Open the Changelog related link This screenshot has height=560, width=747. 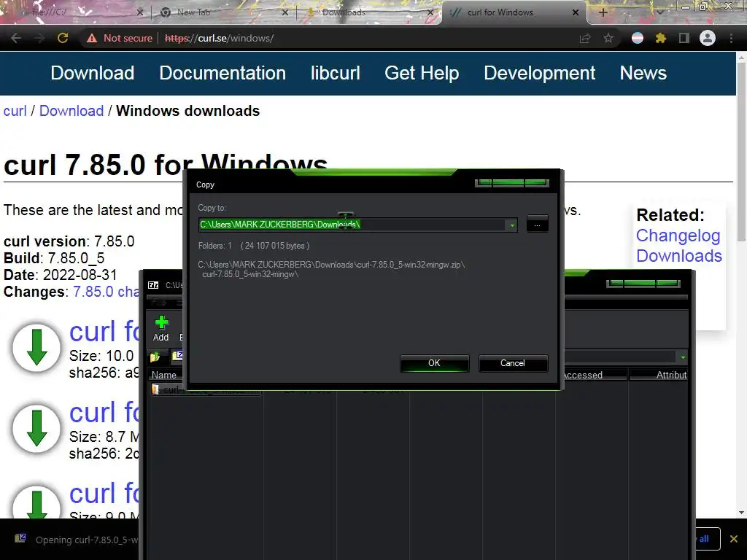[678, 236]
